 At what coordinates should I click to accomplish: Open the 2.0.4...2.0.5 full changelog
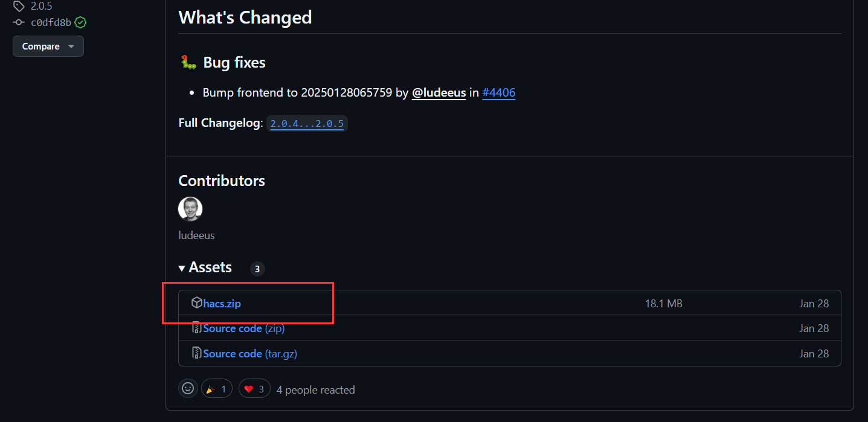click(307, 124)
